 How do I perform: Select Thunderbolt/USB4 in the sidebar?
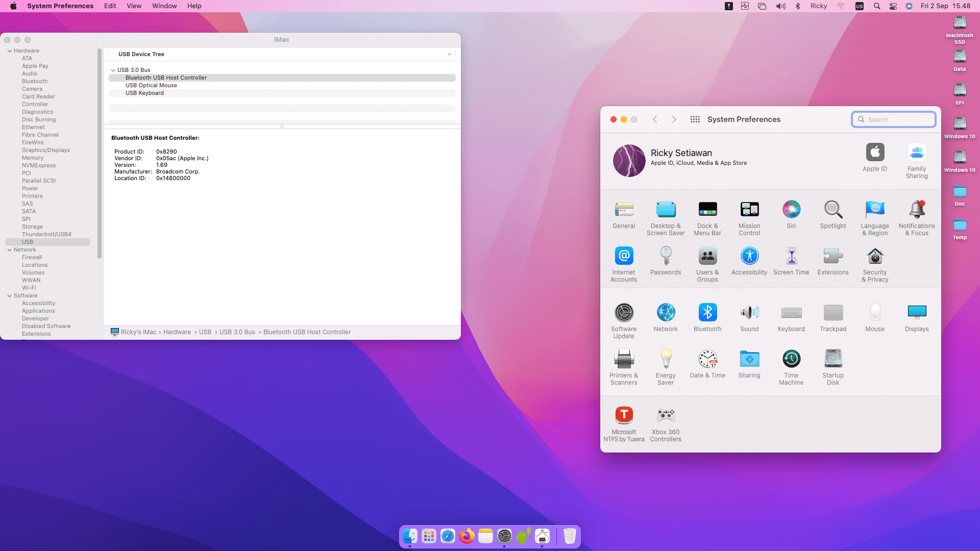click(46, 235)
